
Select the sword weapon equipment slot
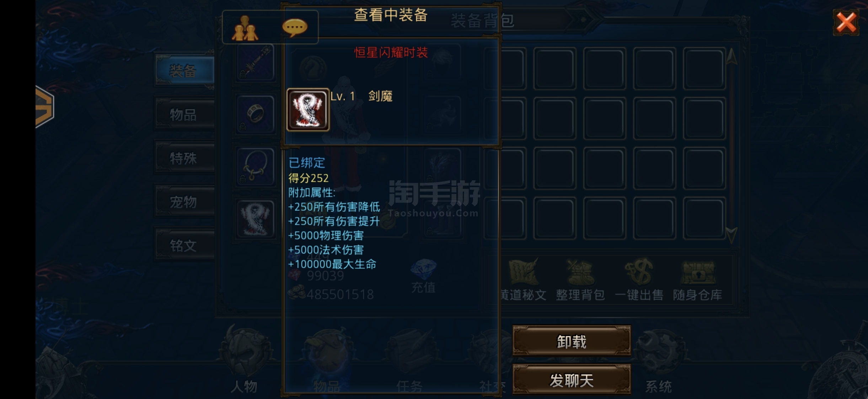[x=256, y=63]
